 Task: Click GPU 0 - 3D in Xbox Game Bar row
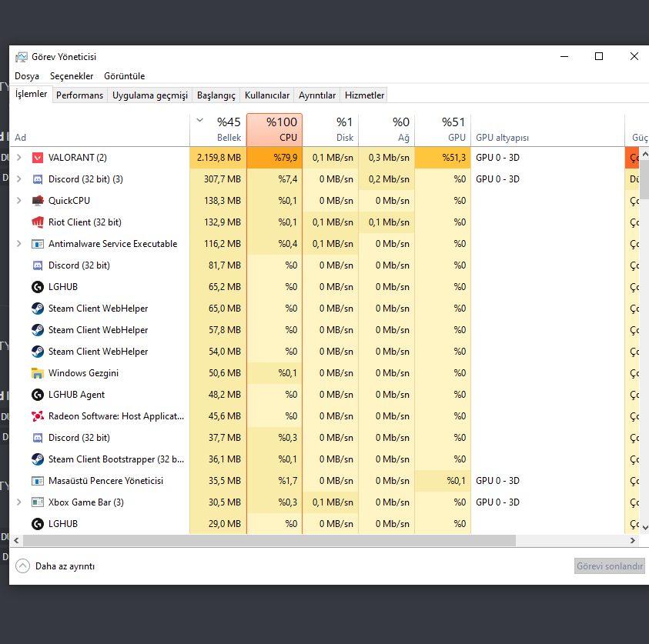497,502
